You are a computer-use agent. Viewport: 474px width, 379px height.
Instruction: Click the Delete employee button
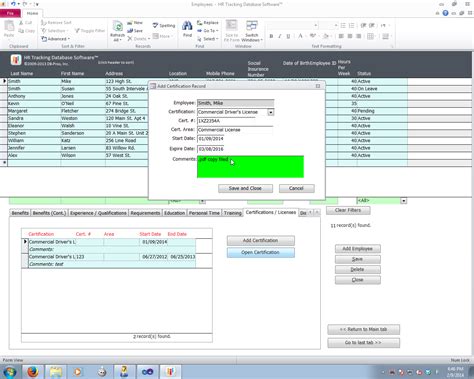tap(357, 269)
